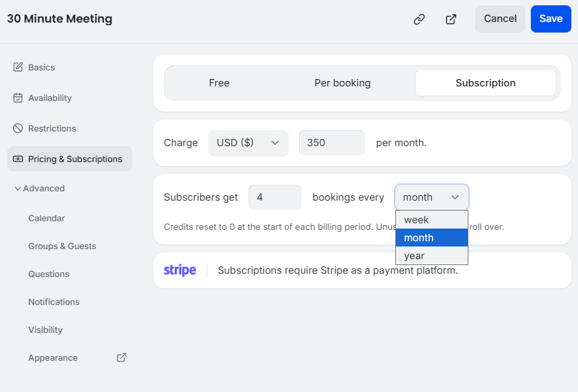The width and height of the screenshot is (578, 392).
Task: Close the month period dropdown
Action: click(x=432, y=197)
